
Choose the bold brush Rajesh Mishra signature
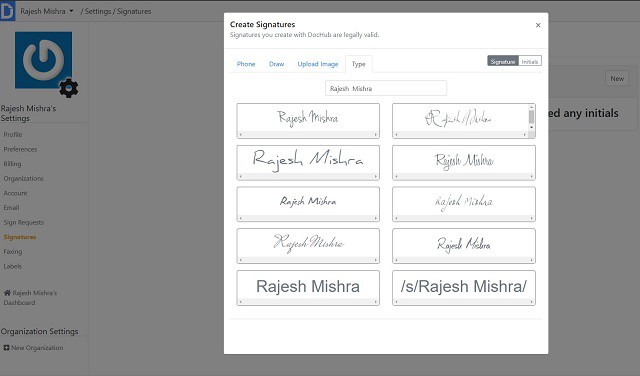tap(308, 204)
